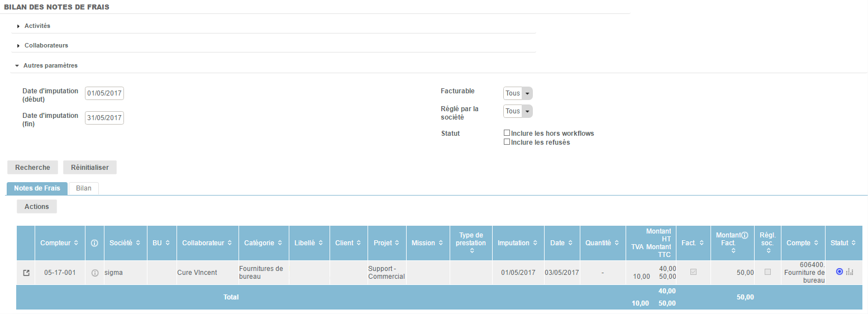Expand the Activités section
This screenshot has width=868, height=314.
(x=37, y=26)
